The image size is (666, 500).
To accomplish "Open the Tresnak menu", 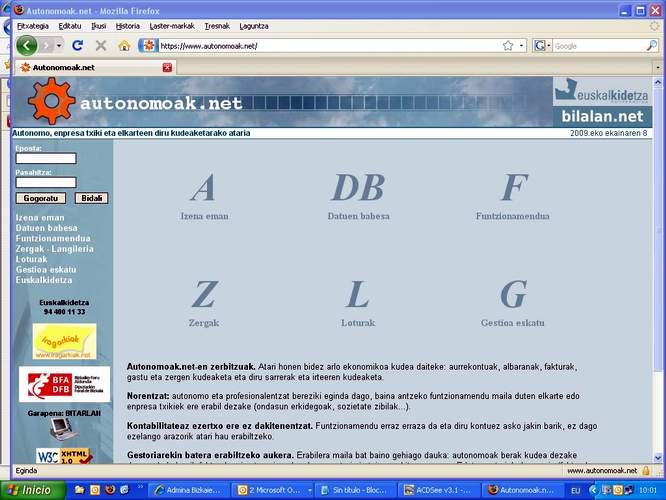I will coord(217,26).
